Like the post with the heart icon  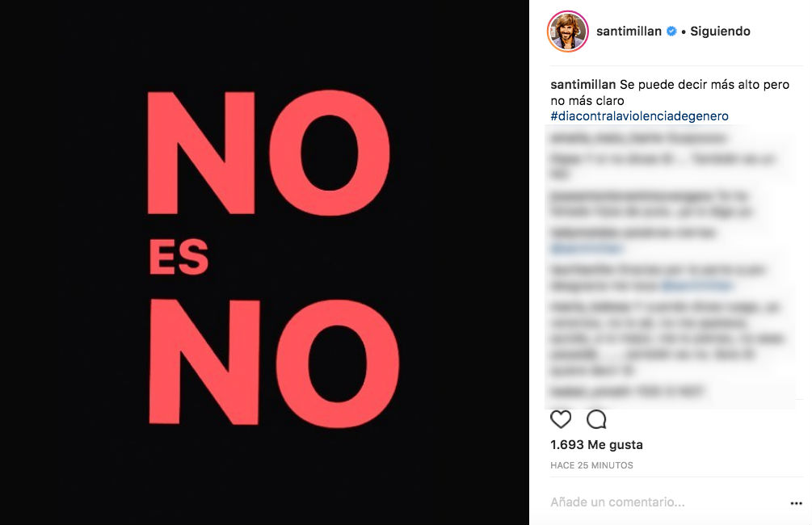click(561, 419)
